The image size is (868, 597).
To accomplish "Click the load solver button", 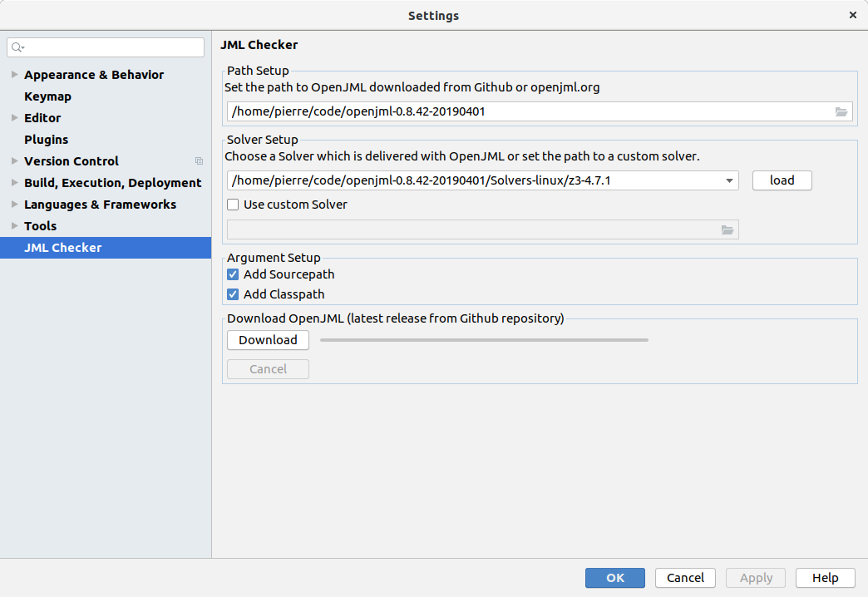I will (782, 180).
